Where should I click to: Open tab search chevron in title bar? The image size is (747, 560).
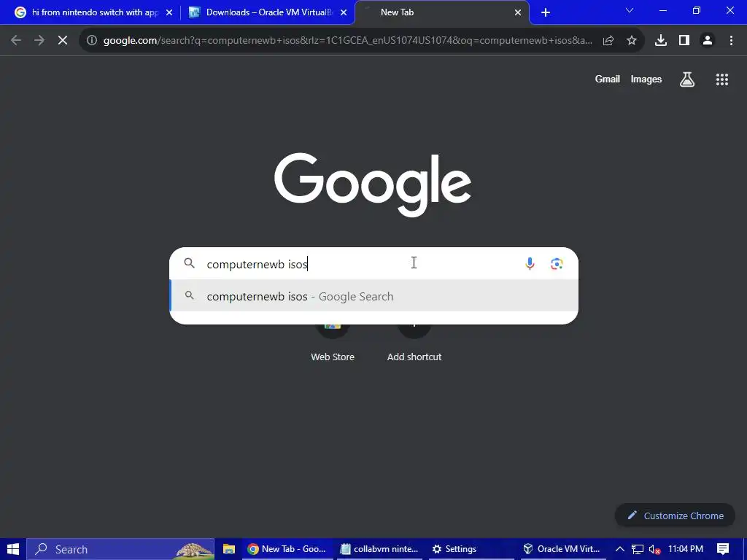(630, 10)
